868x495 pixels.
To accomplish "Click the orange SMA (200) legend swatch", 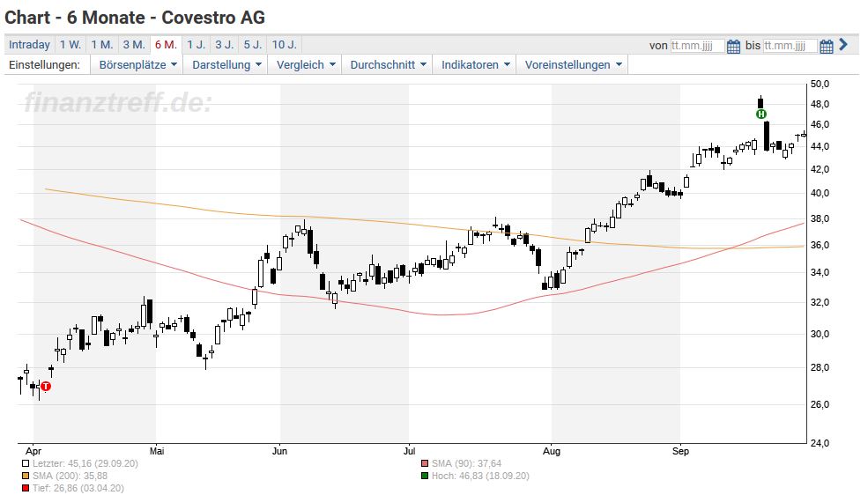I will coord(26,477).
